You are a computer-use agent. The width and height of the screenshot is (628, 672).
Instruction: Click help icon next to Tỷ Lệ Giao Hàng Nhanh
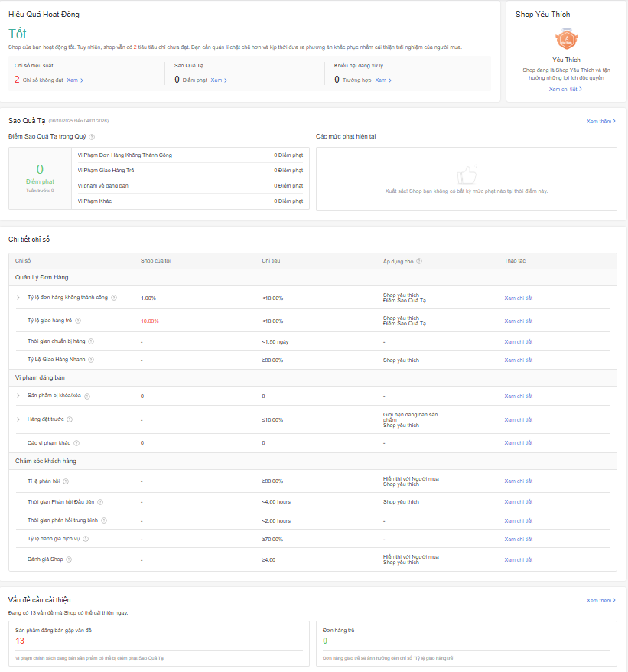(x=92, y=360)
